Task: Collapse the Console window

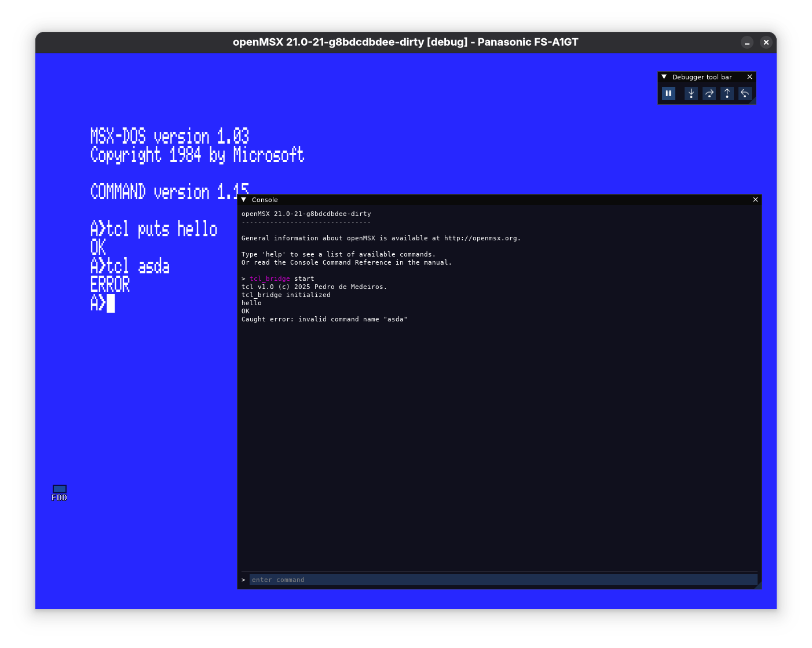Action: click(x=244, y=200)
